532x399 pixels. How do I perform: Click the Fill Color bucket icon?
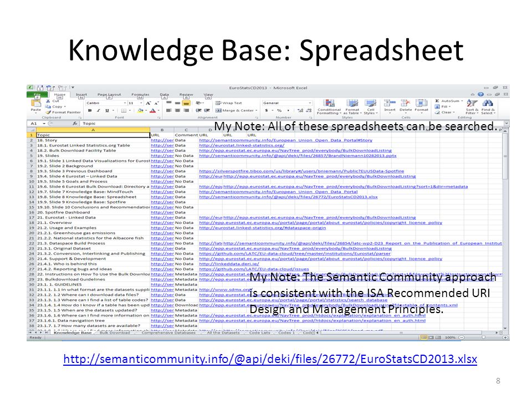pyautogui.click(x=140, y=110)
